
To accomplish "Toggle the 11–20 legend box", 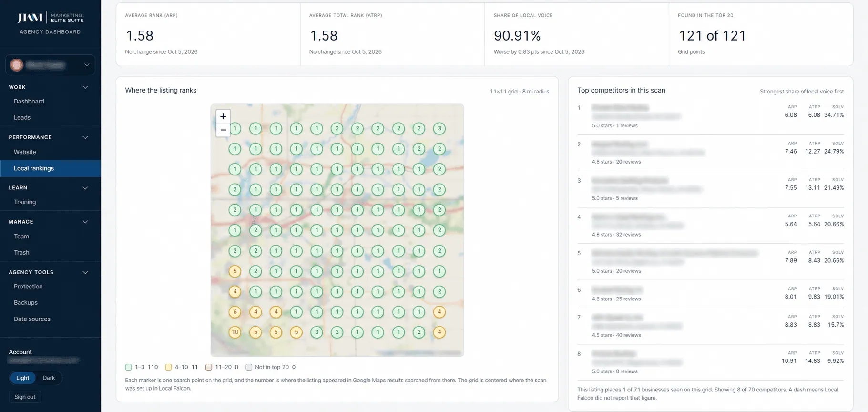I will coord(209,367).
